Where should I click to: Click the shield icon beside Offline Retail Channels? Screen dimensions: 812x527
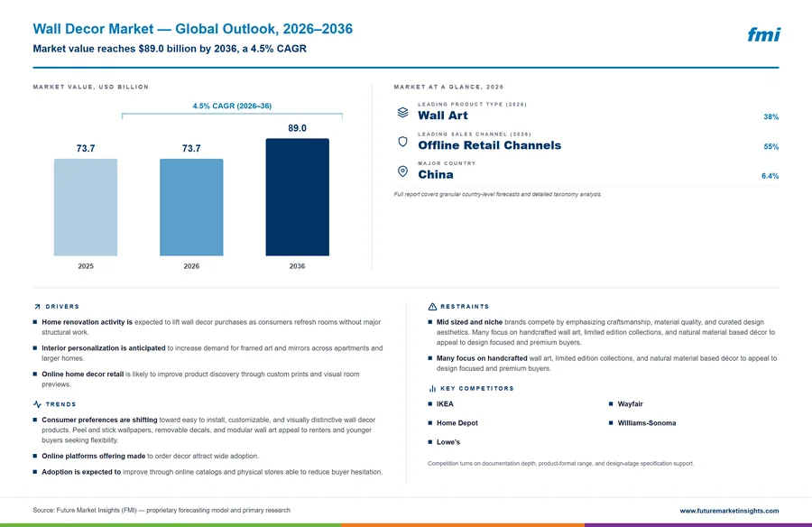click(402, 142)
